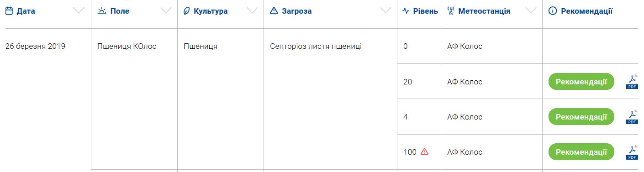Click the leaf icon beside Культура header

click(186, 11)
